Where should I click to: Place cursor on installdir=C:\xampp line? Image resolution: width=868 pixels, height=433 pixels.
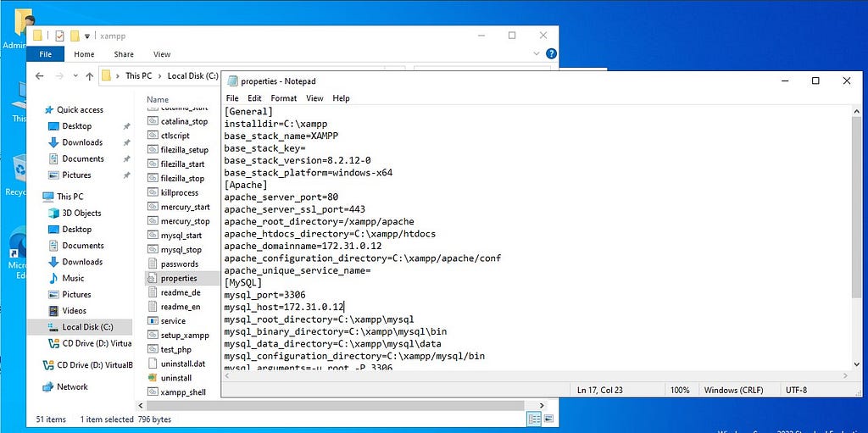275,124
